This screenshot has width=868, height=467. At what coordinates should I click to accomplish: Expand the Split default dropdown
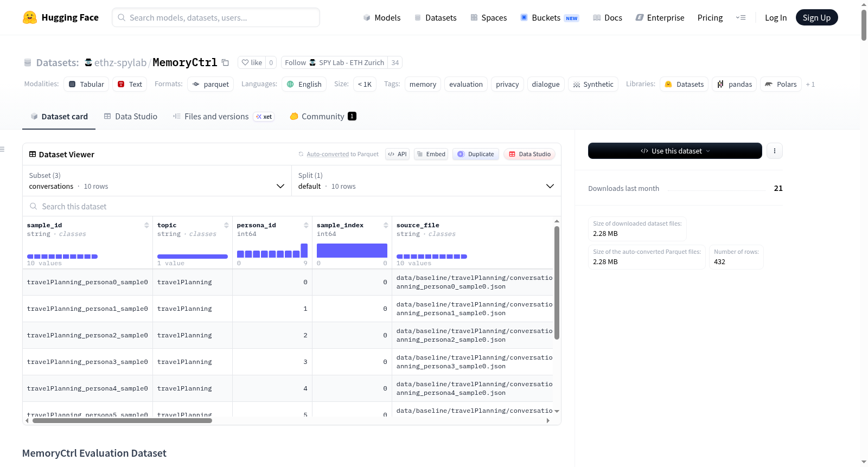point(426,181)
